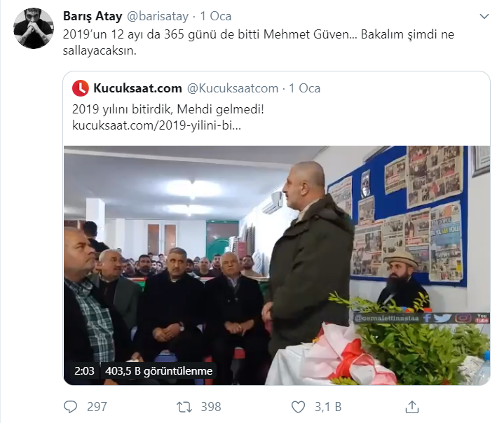
Task: Expand the tweet options chevron
Action: tap(484, 16)
